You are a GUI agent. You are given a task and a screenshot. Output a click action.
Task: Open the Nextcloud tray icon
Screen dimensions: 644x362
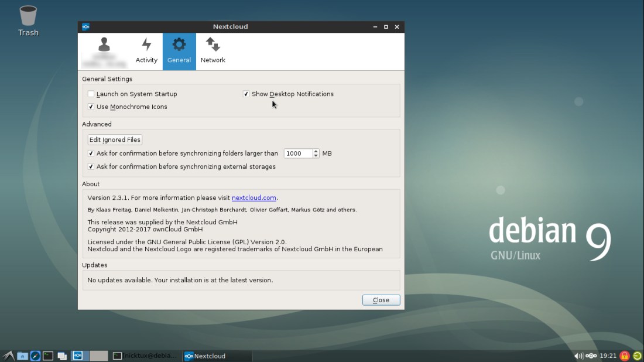(x=591, y=356)
